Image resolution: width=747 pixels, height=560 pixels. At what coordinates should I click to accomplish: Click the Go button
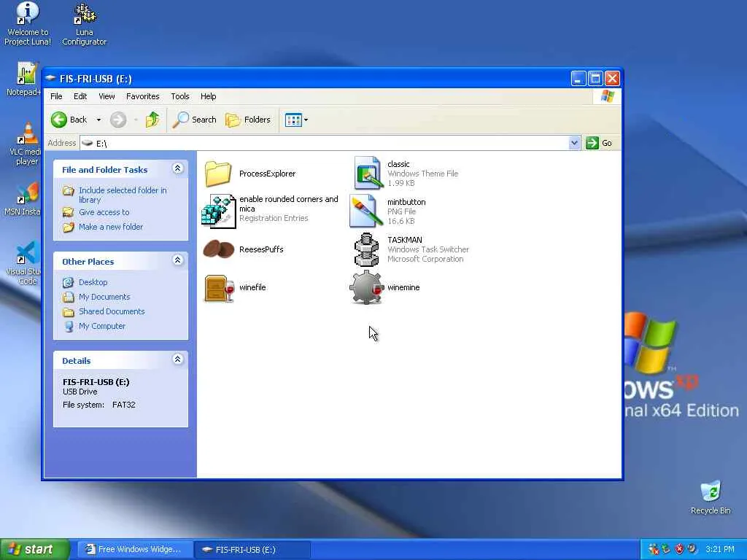tap(600, 143)
